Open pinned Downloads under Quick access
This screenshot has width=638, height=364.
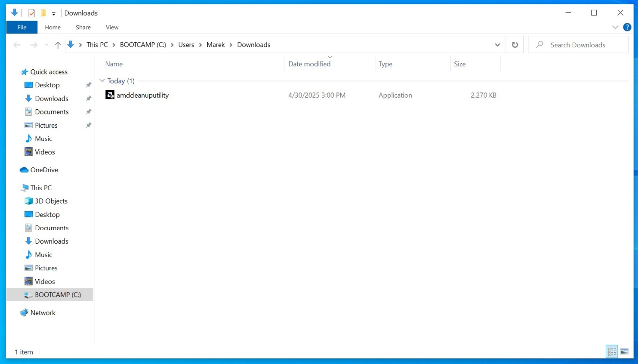tap(52, 99)
